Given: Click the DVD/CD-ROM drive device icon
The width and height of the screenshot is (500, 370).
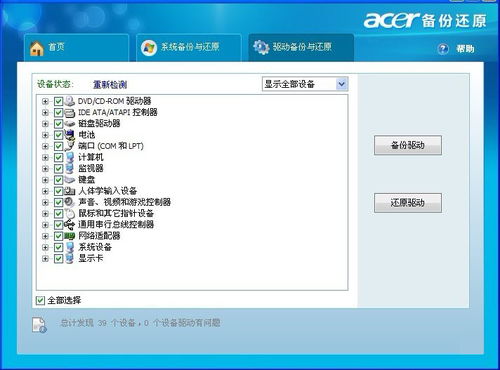Looking at the screenshot, I should click(69, 101).
